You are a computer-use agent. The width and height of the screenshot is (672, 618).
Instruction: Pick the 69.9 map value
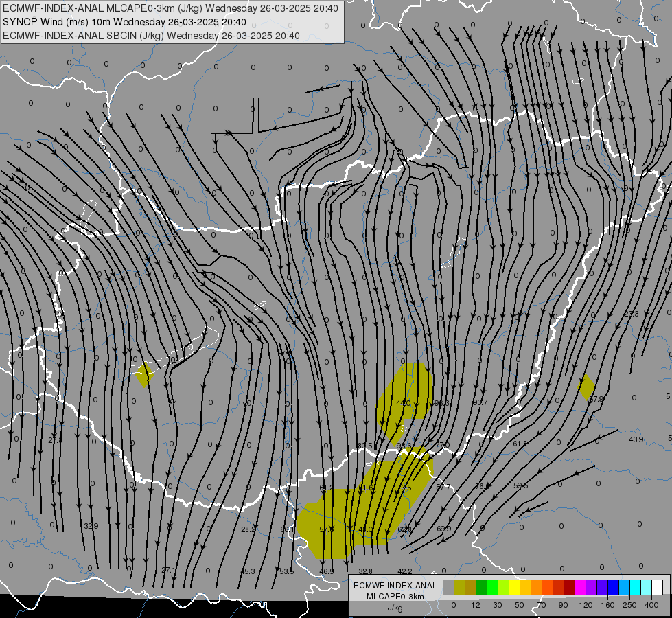click(443, 529)
